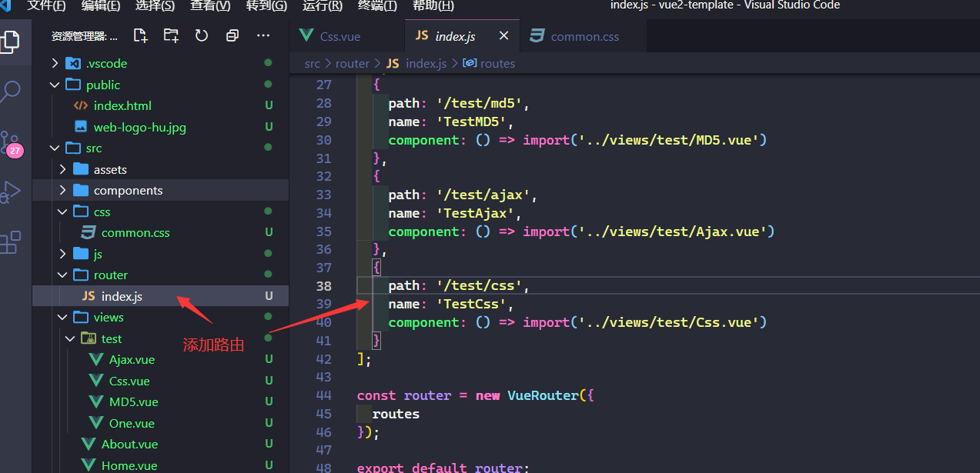Viewport: 980px width, 473px height.
Task: Expand the assets folder
Action: pos(110,169)
